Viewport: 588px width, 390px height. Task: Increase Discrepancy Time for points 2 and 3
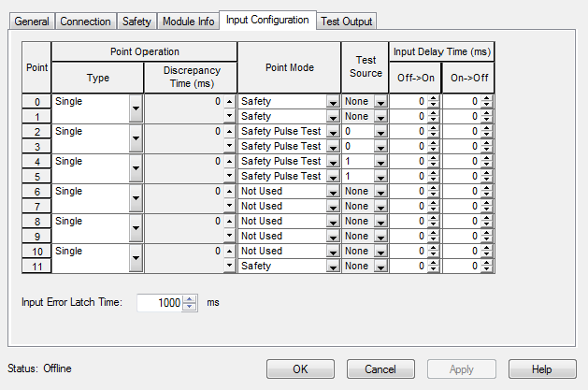tap(230, 131)
